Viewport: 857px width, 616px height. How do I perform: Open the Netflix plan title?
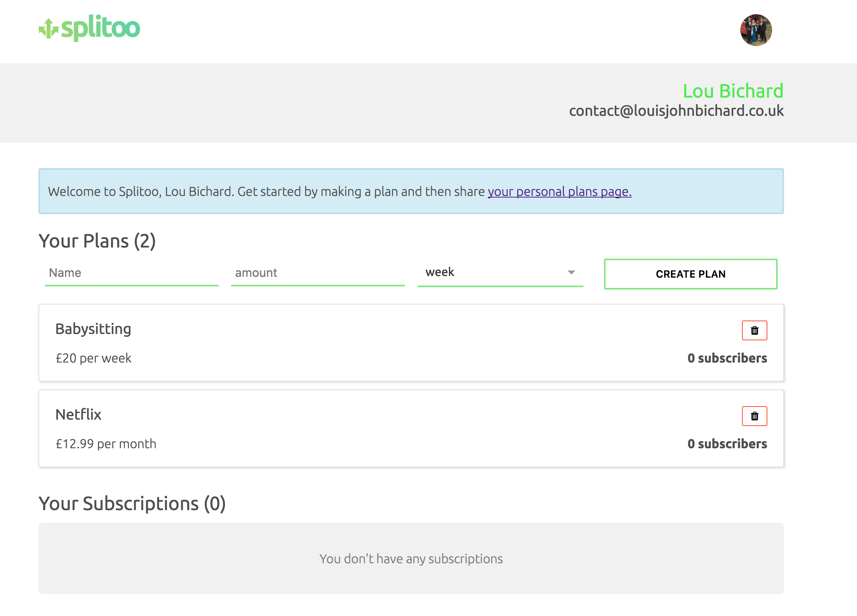point(79,415)
